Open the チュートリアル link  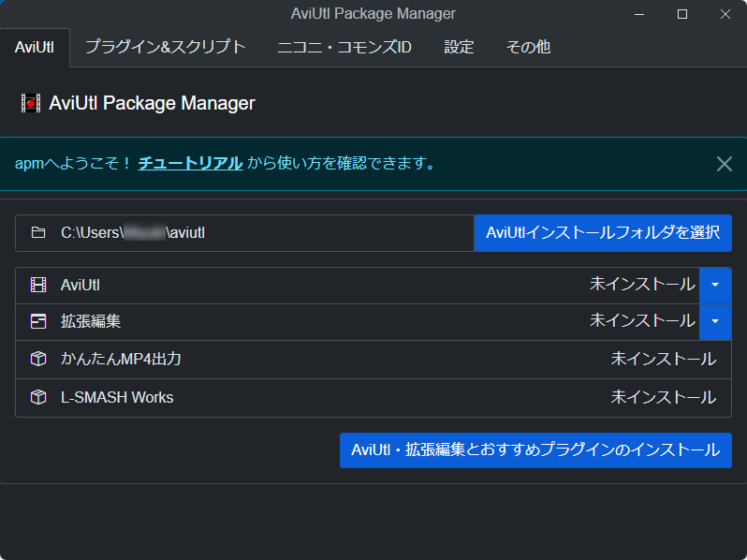[191, 164]
